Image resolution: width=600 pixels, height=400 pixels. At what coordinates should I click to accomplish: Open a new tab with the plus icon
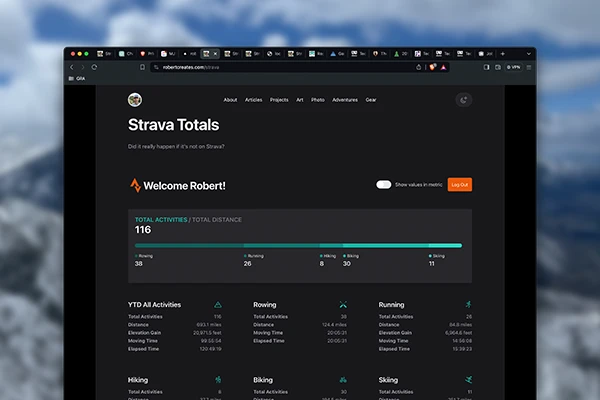pyautogui.click(x=503, y=54)
